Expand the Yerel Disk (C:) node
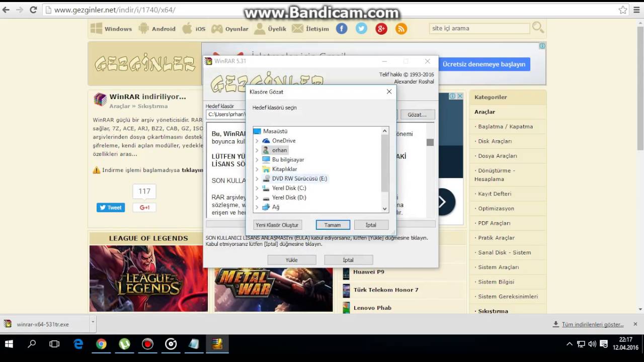The image size is (644, 362). pyautogui.click(x=257, y=188)
